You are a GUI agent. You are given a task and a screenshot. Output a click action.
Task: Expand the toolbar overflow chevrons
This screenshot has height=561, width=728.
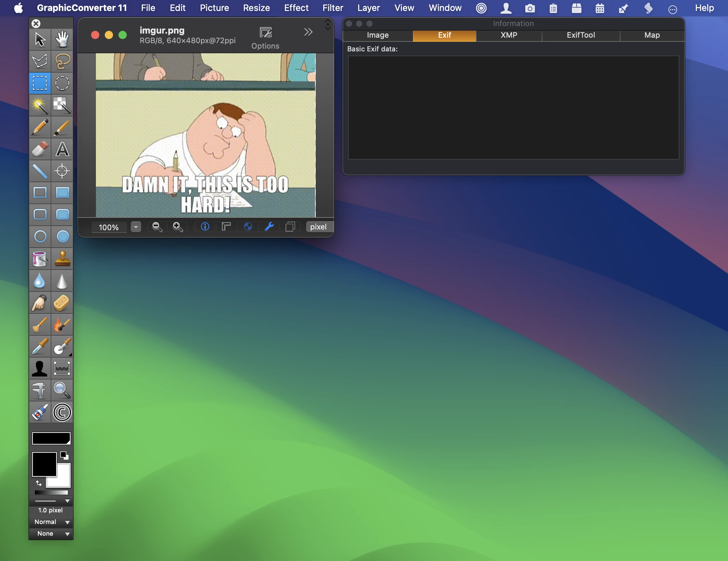point(308,32)
